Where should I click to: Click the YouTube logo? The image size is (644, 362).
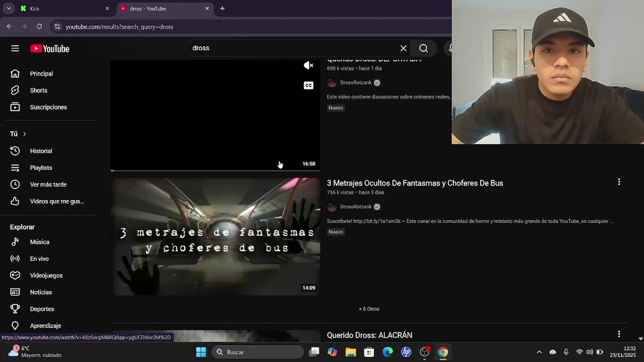[50, 49]
